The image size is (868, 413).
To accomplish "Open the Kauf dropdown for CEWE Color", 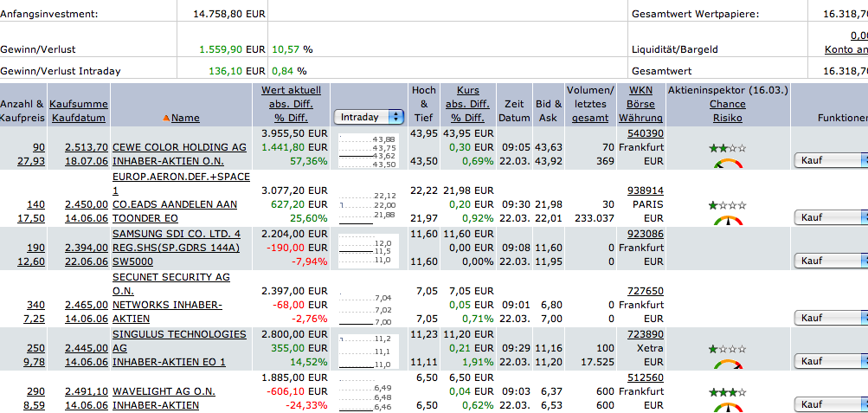I will click(831, 159).
